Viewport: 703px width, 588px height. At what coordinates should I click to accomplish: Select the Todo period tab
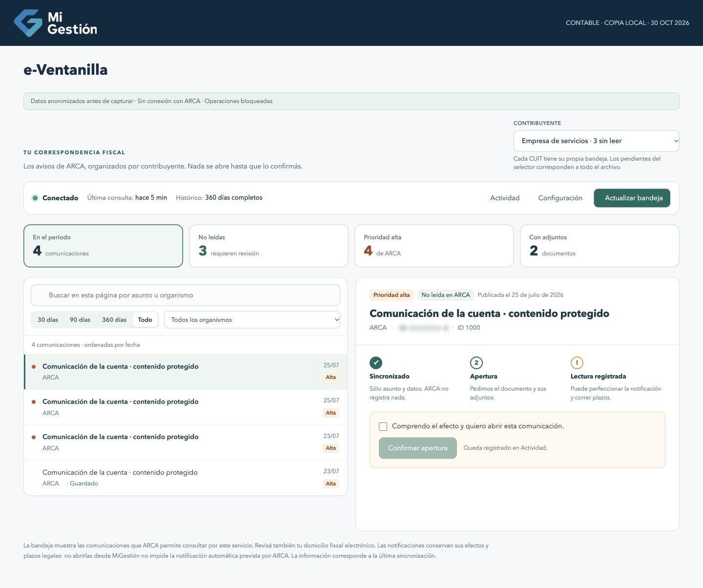pyautogui.click(x=145, y=320)
